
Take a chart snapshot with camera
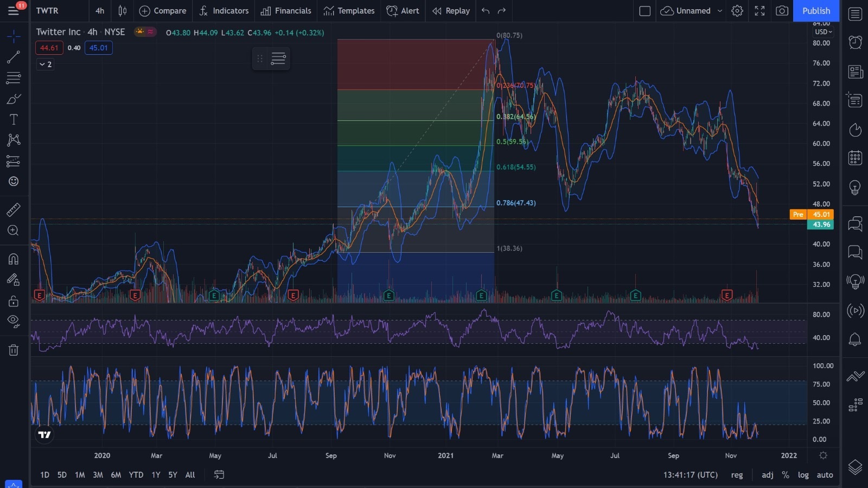point(782,10)
